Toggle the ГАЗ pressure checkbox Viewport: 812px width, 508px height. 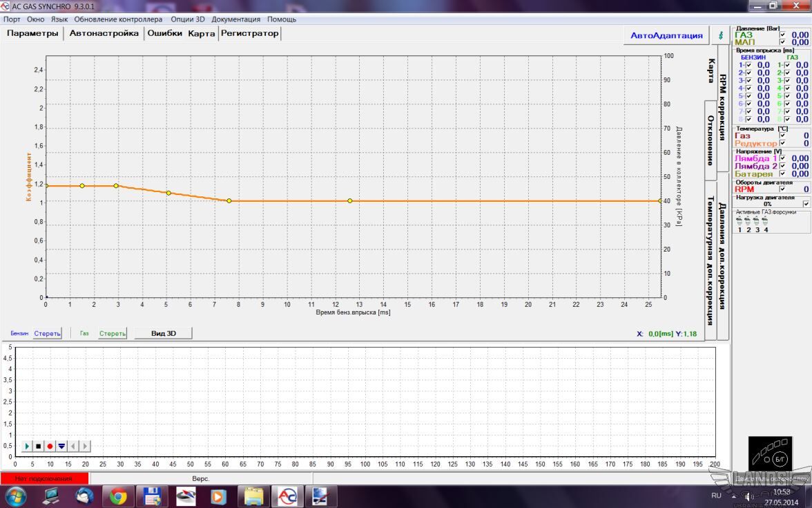(x=782, y=35)
